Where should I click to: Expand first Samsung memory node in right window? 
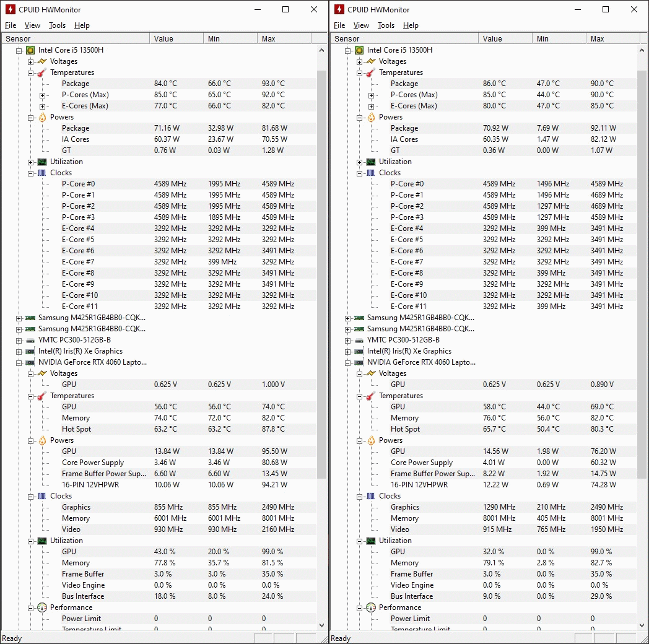click(347, 318)
